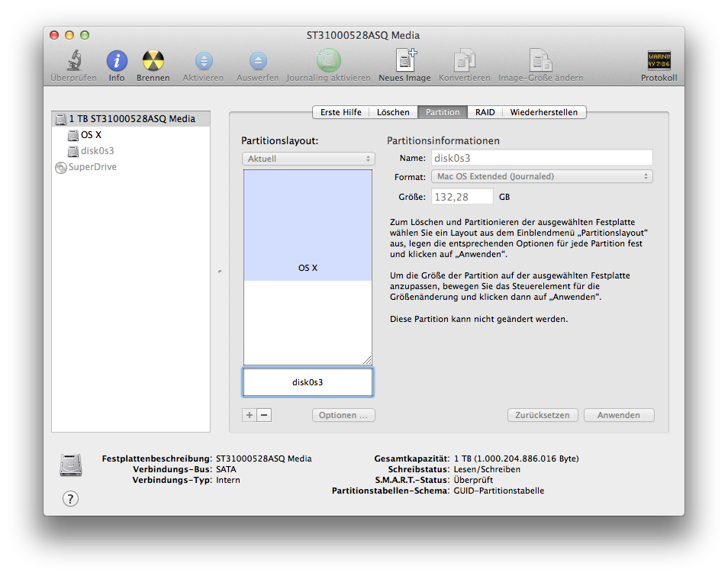
Task: Click the Gesamtkapazität 1 TB value
Action: pyautogui.click(x=517, y=459)
